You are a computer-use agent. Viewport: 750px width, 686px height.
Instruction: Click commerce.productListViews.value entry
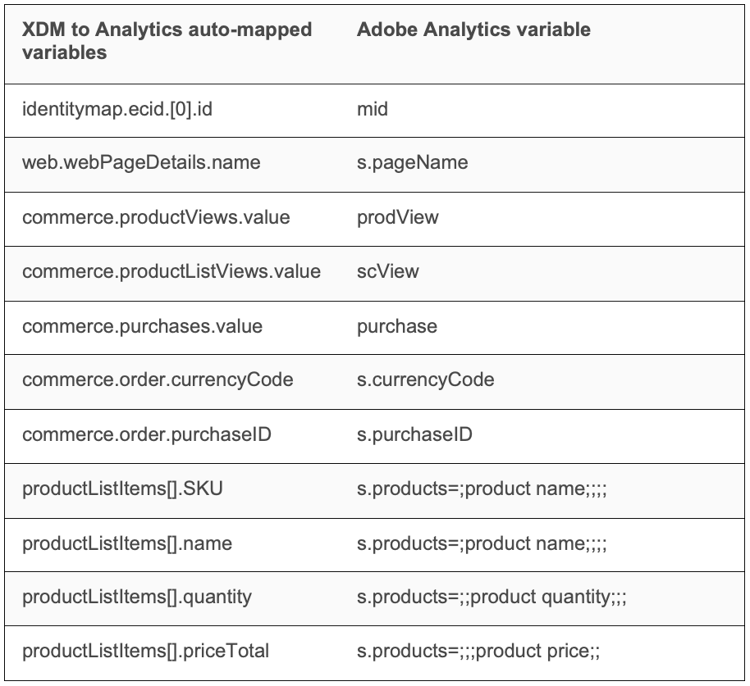[171, 272]
